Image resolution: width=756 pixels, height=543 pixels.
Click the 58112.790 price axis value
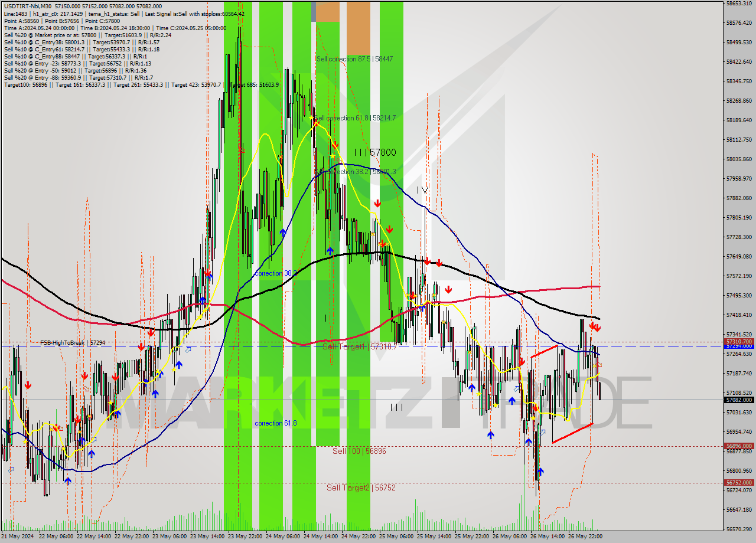coord(738,139)
